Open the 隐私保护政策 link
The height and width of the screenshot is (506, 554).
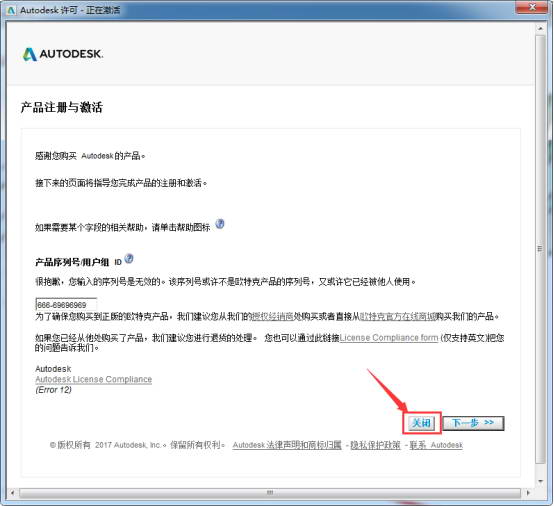pos(375,445)
